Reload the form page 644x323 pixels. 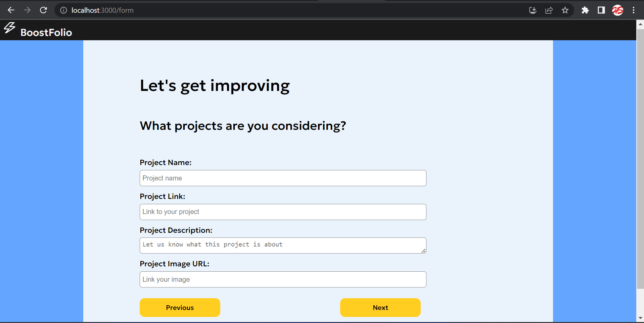(43, 10)
